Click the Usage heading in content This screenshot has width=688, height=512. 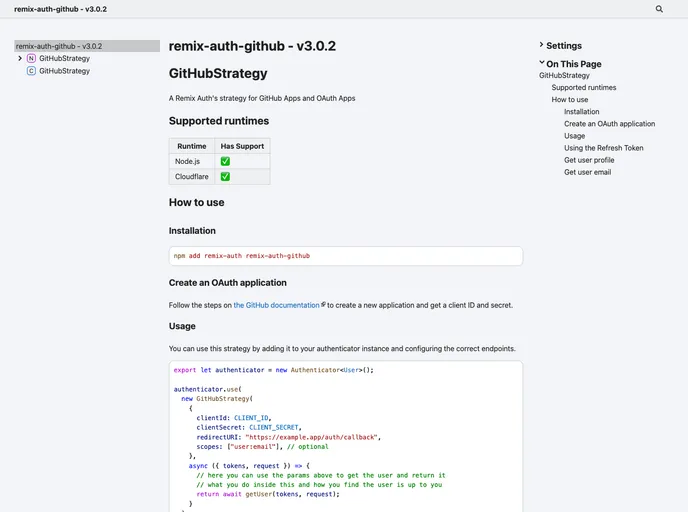click(x=182, y=326)
